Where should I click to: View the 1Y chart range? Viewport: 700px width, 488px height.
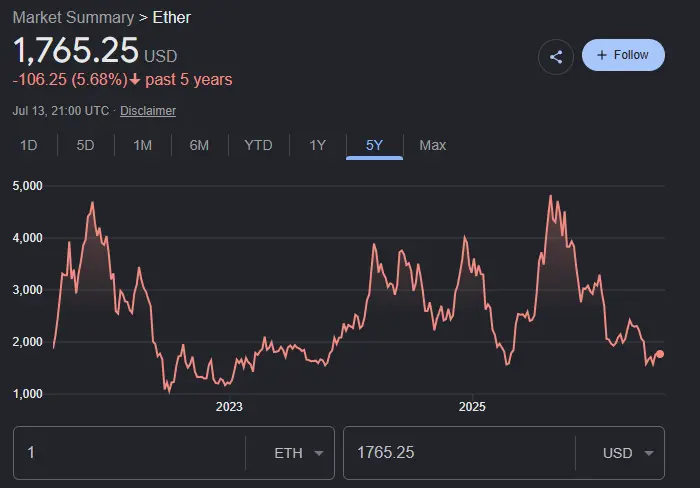pyautogui.click(x=317, y=145)
